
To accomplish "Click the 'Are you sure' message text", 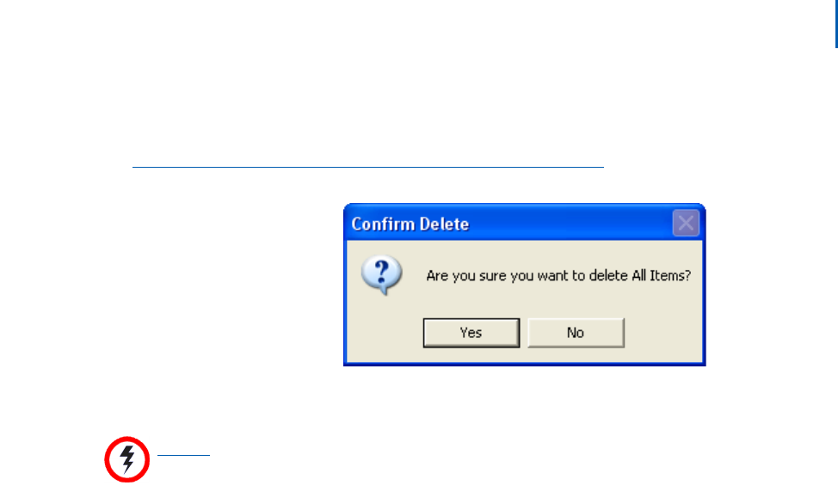I will click(558, 276).
